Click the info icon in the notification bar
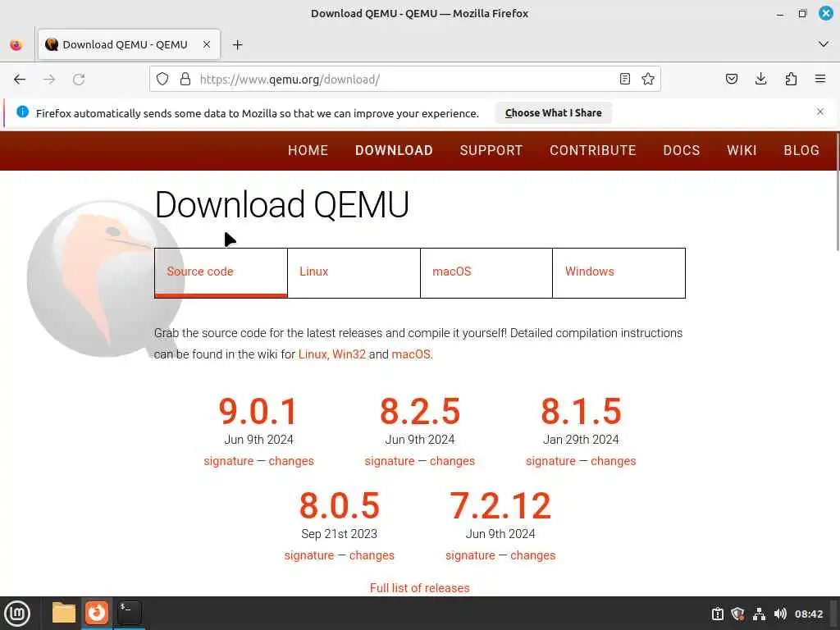840x630 pixels. pyautogui.click(x=22, y=112)
